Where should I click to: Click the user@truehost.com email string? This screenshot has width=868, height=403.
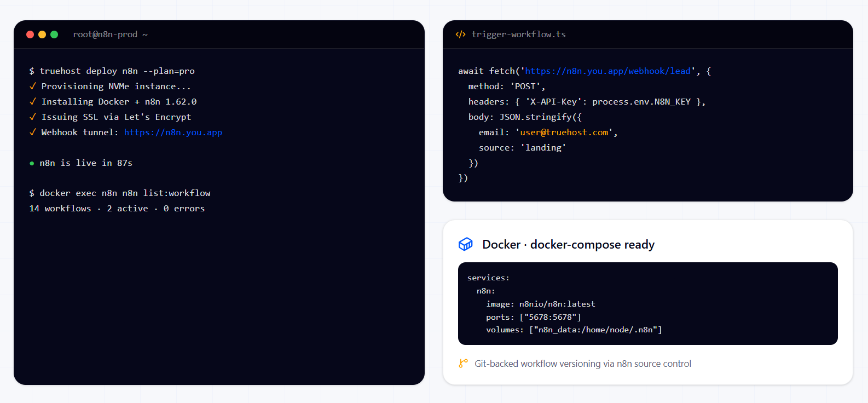[x=564, y=133]
